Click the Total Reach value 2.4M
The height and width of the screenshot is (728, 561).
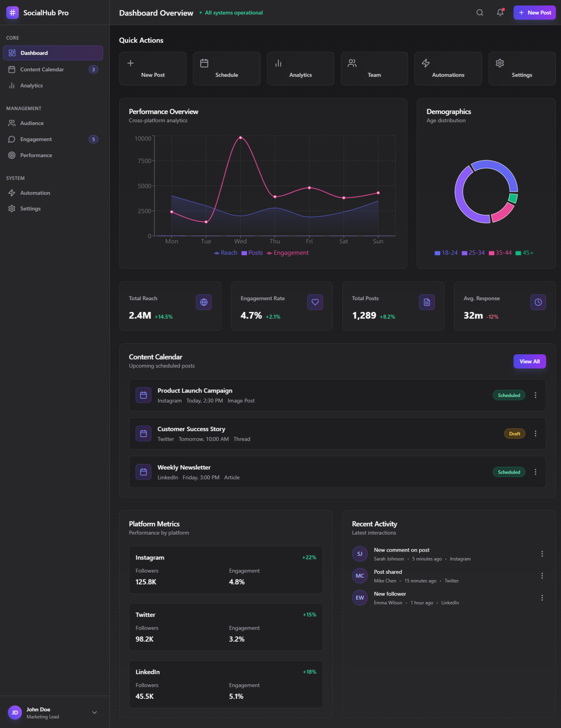coord(140,315)
